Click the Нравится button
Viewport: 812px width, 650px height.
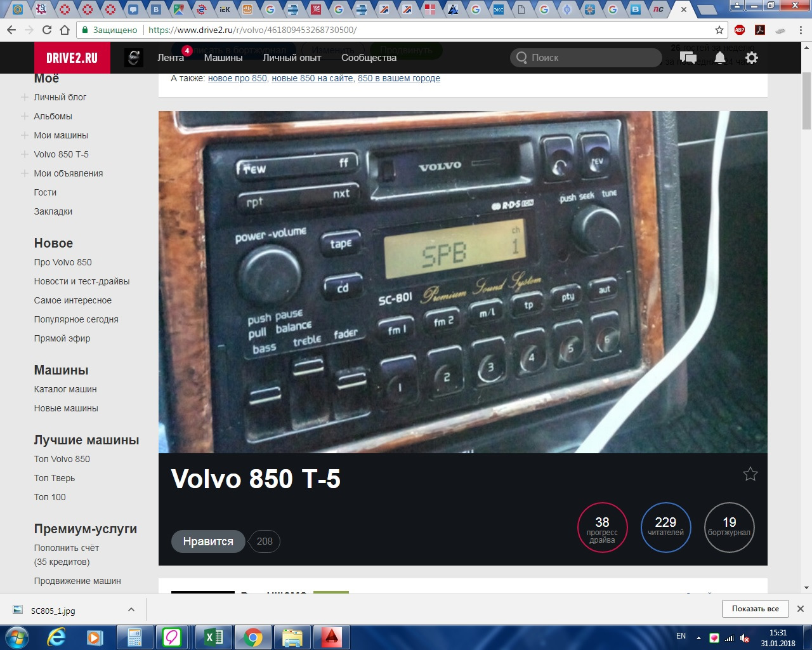point(208,541)
